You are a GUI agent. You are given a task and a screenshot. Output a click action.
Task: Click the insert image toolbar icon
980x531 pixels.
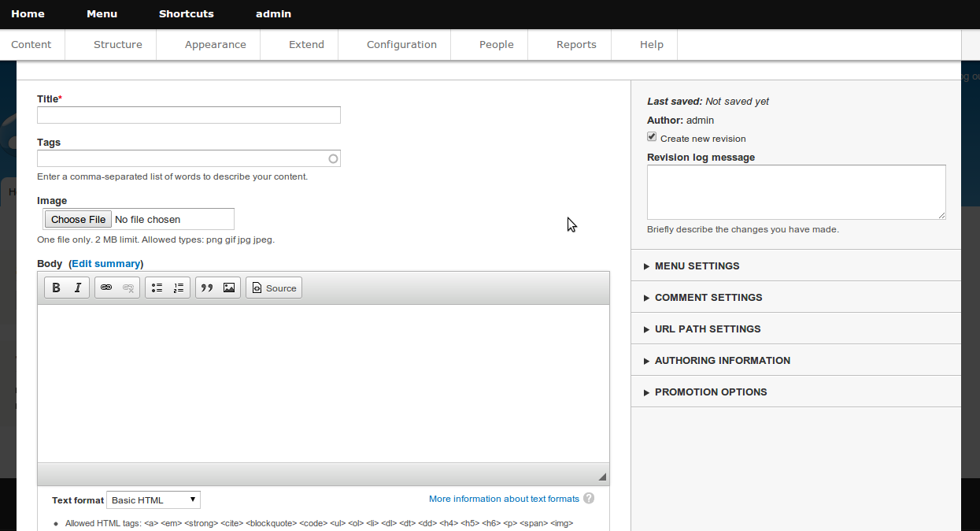point(229,288)
